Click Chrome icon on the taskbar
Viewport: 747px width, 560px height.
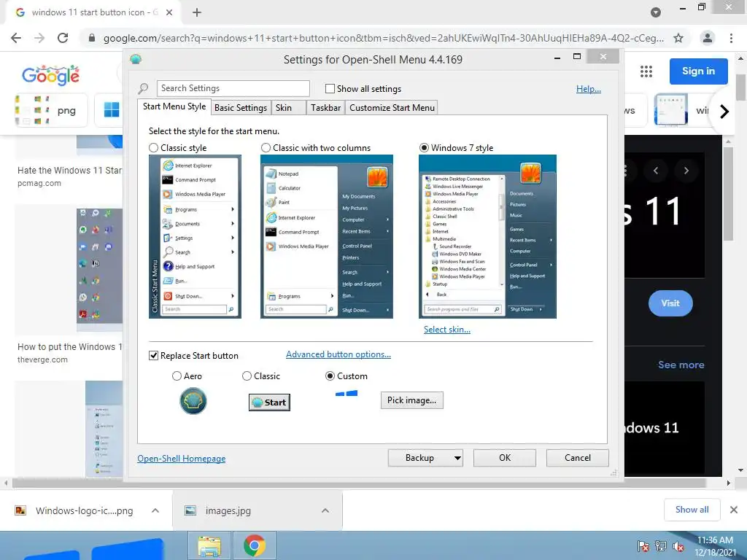pyautogui.click(x=255, y=545)
